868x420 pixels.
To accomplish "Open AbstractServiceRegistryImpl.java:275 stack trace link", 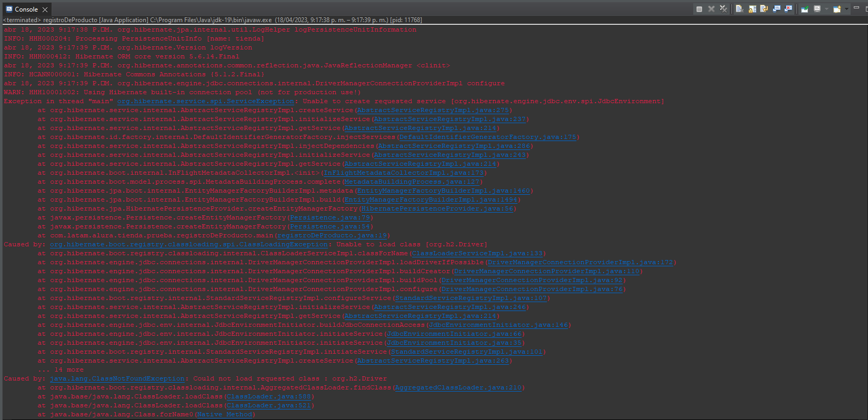I will pos(433,110).
